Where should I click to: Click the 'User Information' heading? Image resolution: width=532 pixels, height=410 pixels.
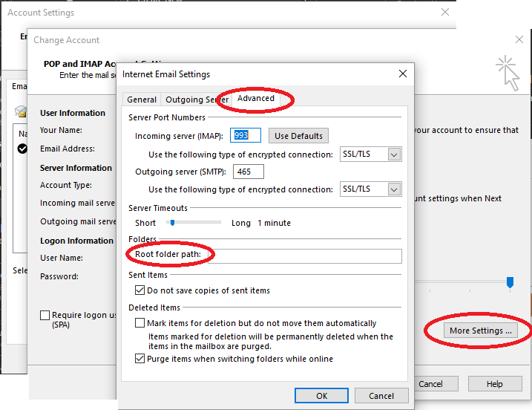click(73, 113)
